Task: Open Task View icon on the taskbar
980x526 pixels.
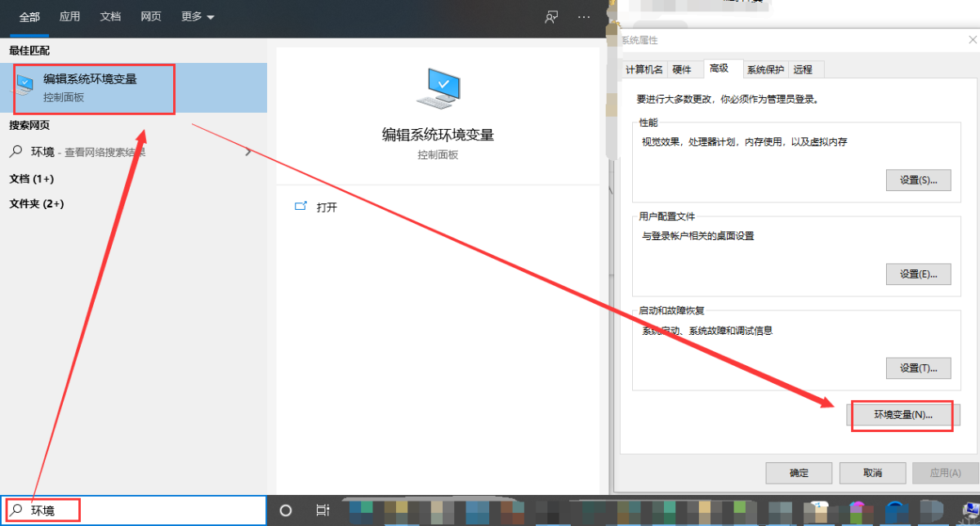Action: (x=323, y=510)
